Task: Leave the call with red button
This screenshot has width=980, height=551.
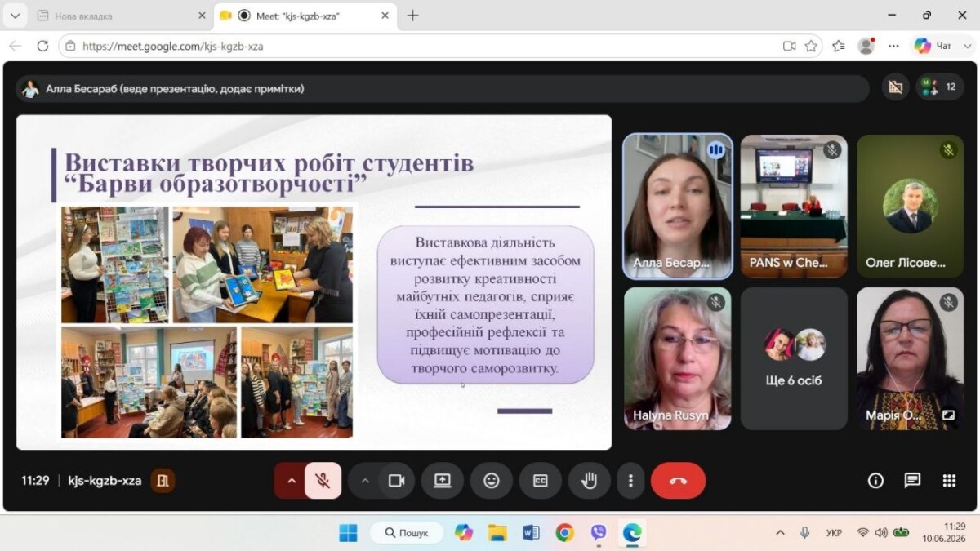Action: pos(678,481)
